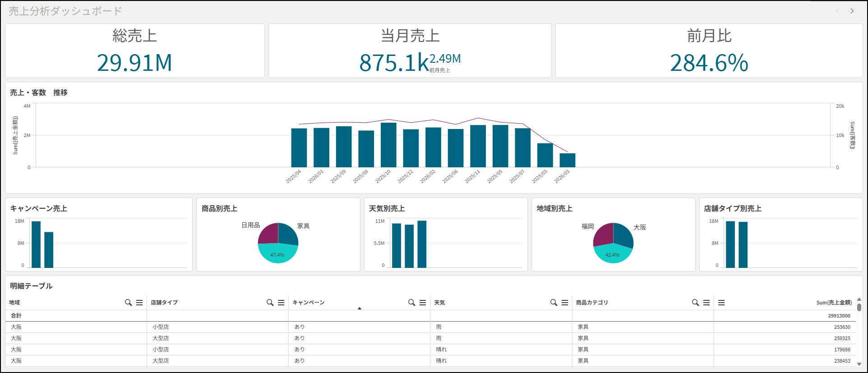868x373 pixels.
Task: Click search icon in 地域 column header
Action: coord(128,303)
